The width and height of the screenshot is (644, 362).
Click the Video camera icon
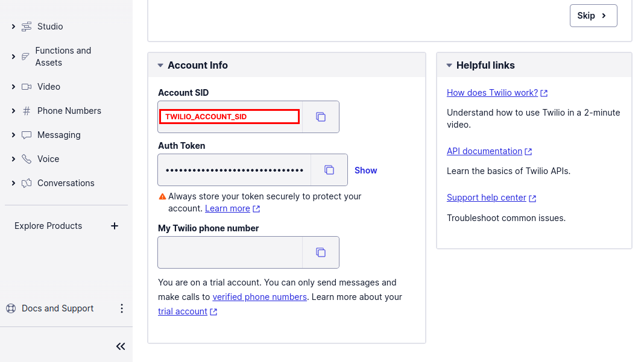27,87
